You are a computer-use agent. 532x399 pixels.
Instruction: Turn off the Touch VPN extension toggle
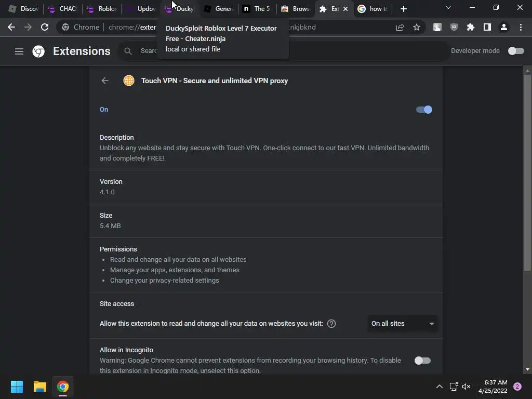point(424,110)
